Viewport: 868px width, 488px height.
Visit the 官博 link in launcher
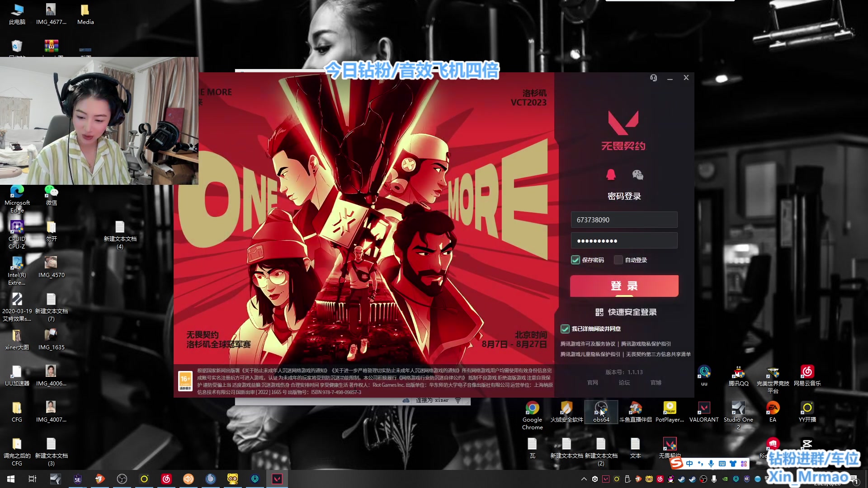[656, 382]
